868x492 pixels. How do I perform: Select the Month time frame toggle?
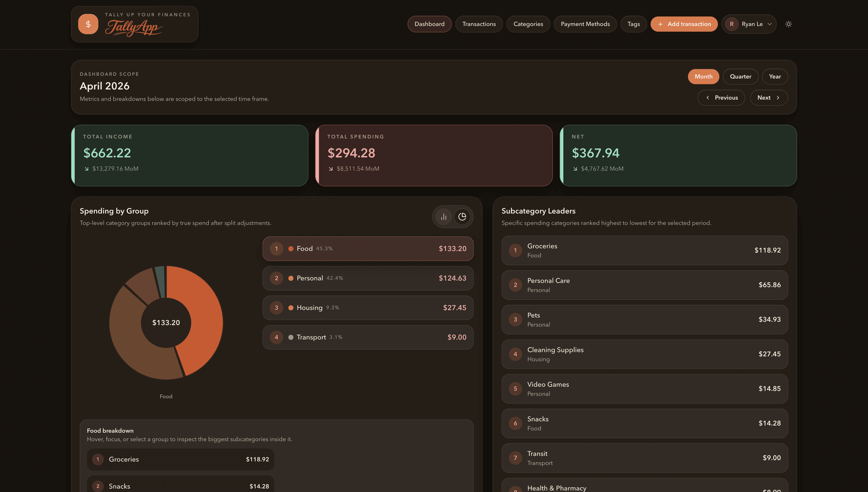703,76
